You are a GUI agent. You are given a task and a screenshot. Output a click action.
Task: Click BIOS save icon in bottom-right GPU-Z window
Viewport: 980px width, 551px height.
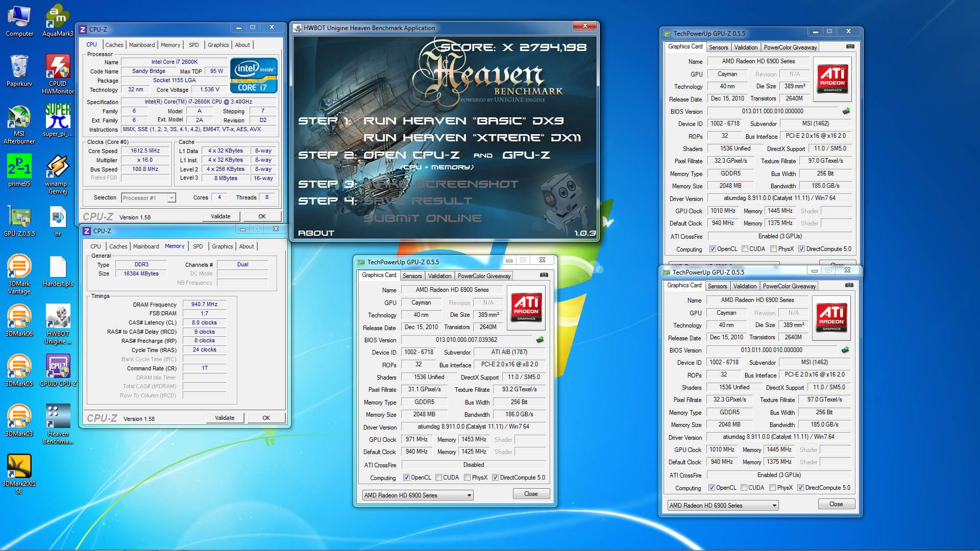pos(845,350)
